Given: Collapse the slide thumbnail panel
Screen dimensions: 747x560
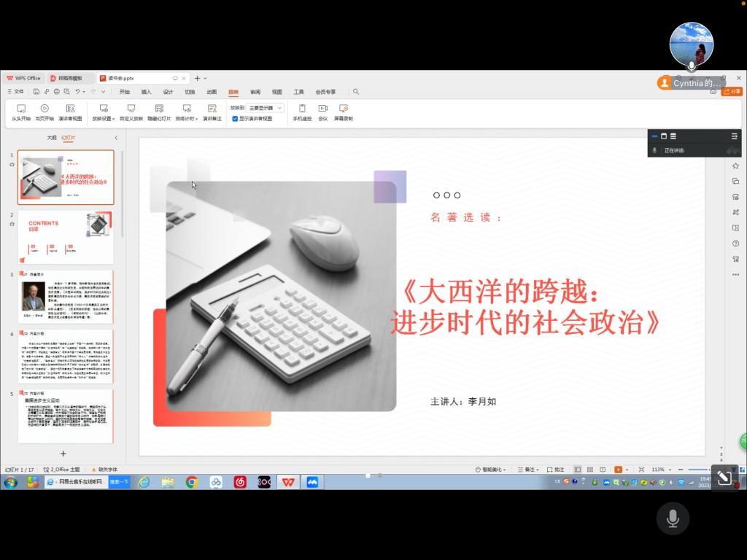Looking at the screenshot, I should point(116,138).
